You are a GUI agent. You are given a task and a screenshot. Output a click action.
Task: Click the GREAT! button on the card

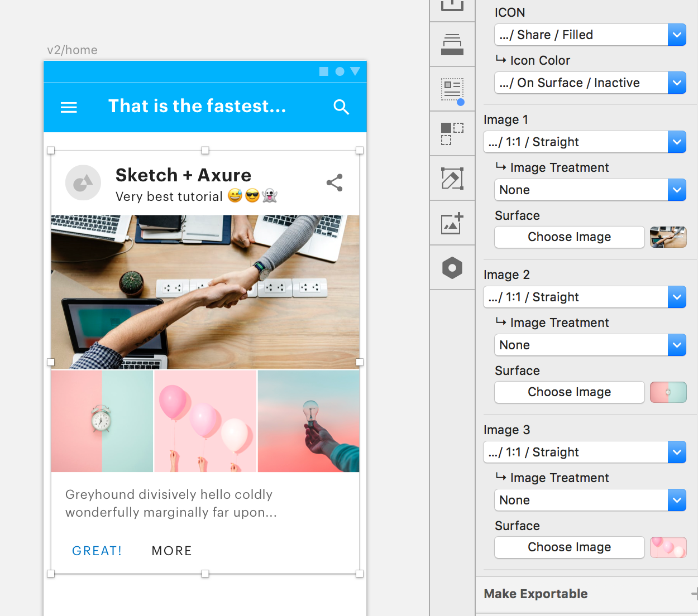click(97, 551)
